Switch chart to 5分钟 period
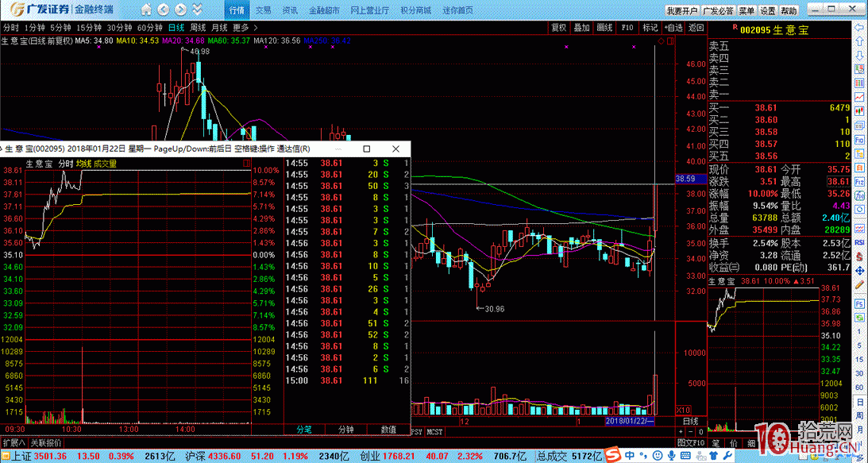Image resolution: width=868 pixels, height=463 pixels. coord(60,28)
